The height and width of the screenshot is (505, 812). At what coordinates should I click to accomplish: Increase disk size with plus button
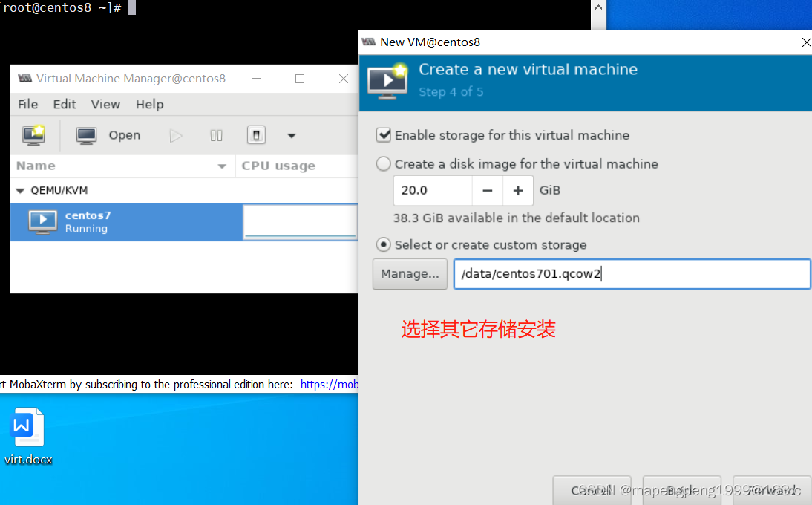point(518,191)
